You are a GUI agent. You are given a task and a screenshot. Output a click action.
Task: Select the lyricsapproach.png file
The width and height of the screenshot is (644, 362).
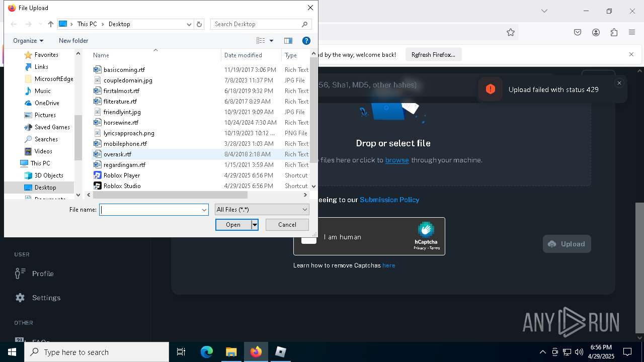tap(129, 133)
